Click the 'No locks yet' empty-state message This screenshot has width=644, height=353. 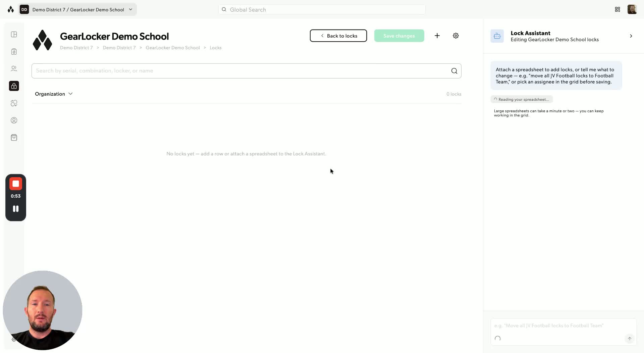pyautogui.click(x=246, y=154)
